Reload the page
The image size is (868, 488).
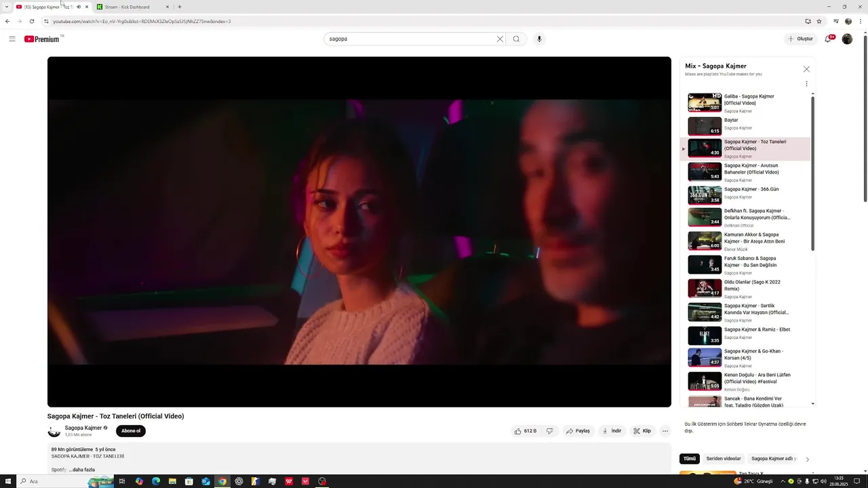pos(31,21)
